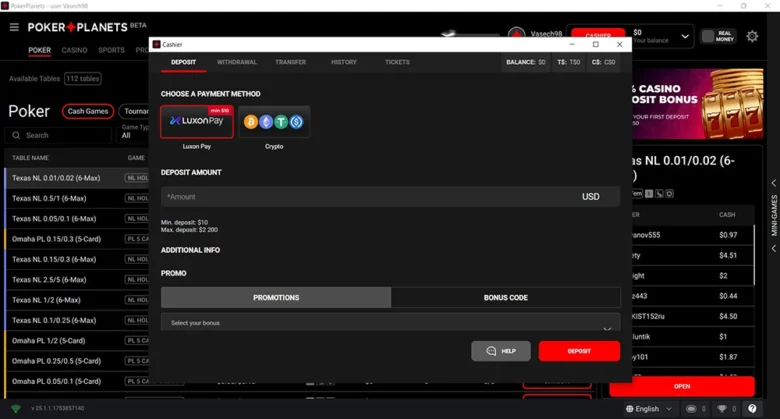Screen dimensions: 780x419
Task: Click the 112 tables counter badge
Action: pyautogui.click(x=83, y=79)
